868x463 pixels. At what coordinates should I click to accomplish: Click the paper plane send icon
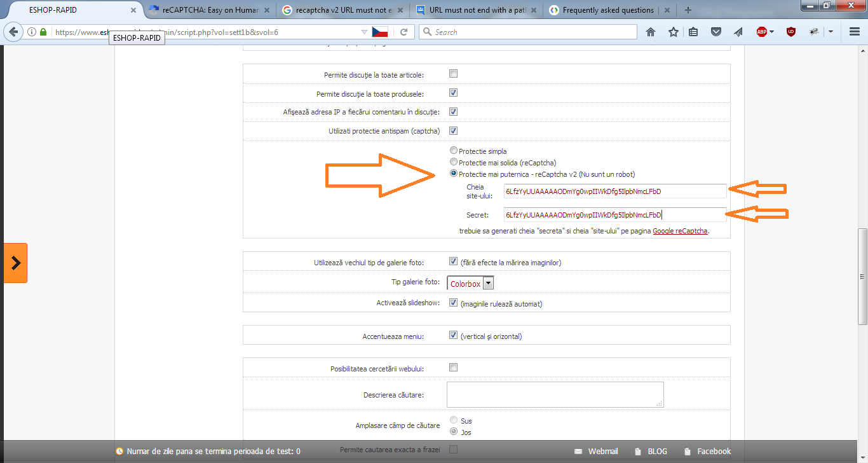pos(738,32)
